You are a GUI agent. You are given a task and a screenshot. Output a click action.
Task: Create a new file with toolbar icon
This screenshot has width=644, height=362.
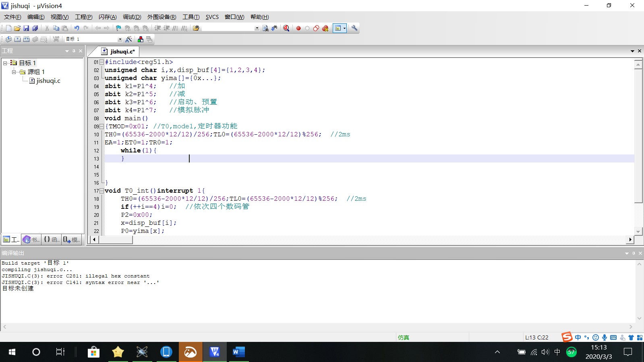[x=8, y=28]
